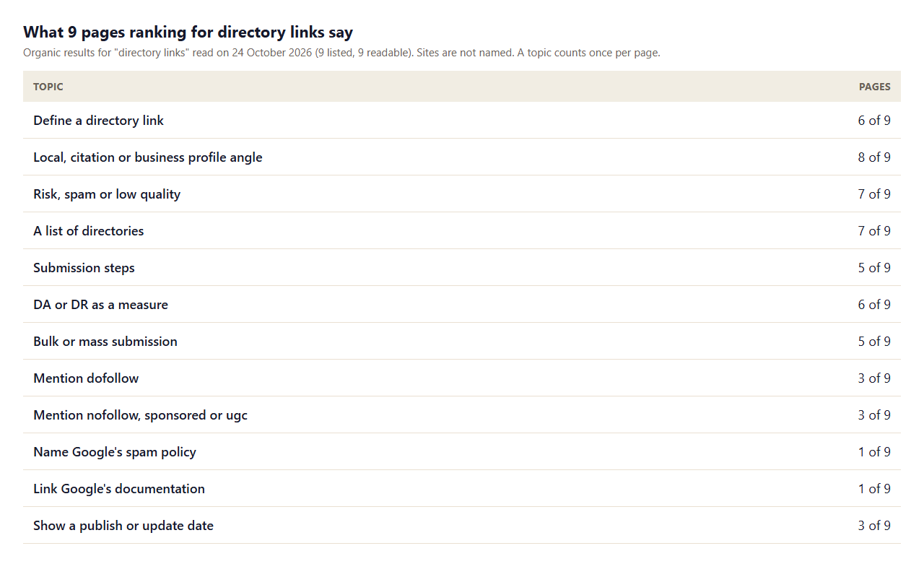Screen dimensions: 924x564
Task: Select "Local, citation or business profile angle"
Action: pos(148,157)
